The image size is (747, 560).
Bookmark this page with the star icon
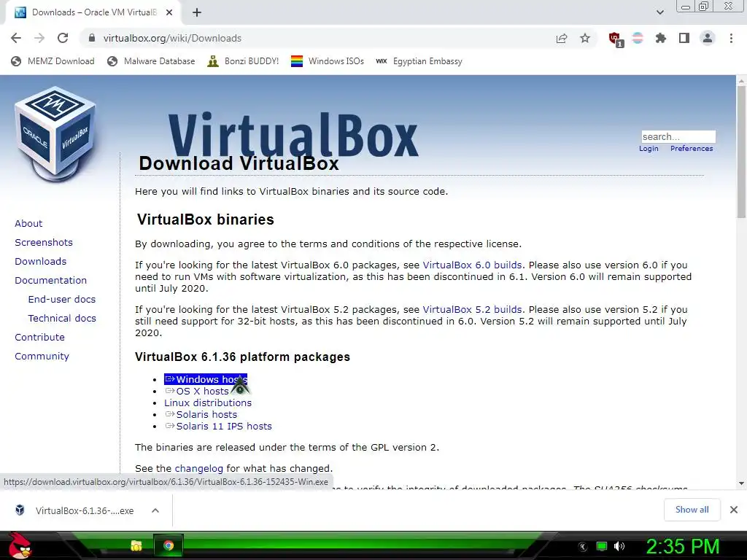pyautogui.click(x=585, y=38)
